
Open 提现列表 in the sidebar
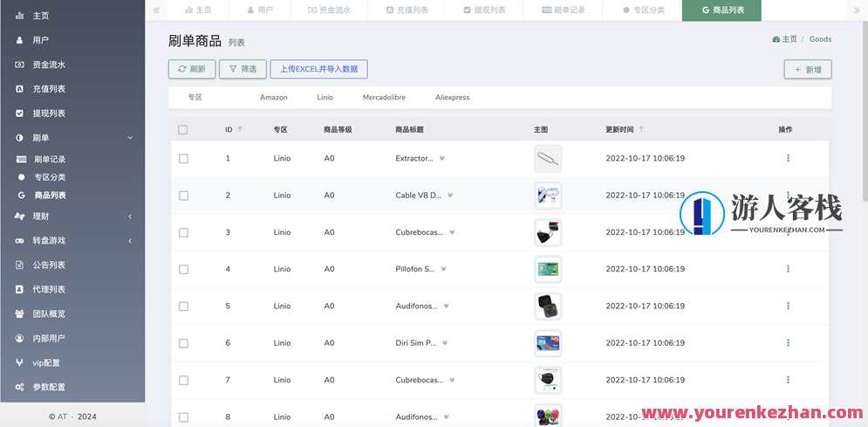click(x=72, y=113)
